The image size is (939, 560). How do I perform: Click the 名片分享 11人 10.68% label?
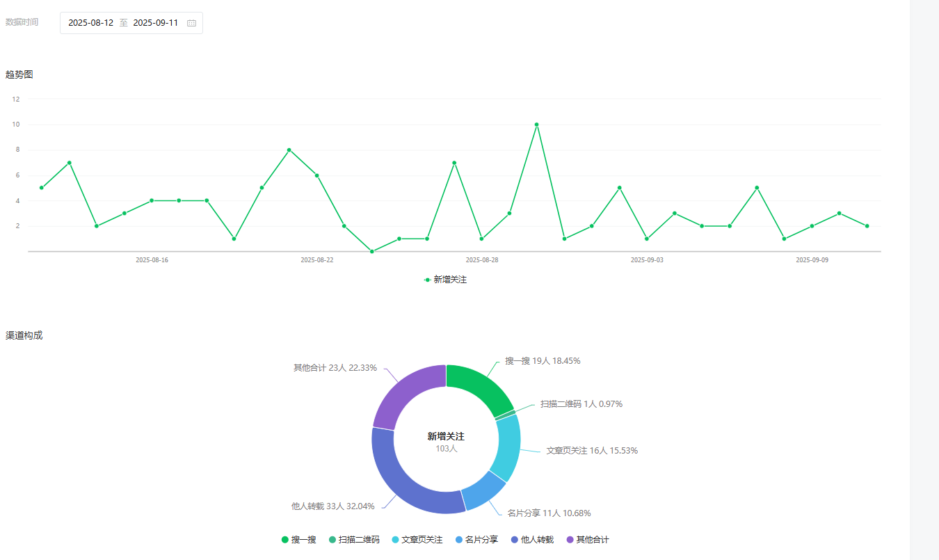click(549, 513)
